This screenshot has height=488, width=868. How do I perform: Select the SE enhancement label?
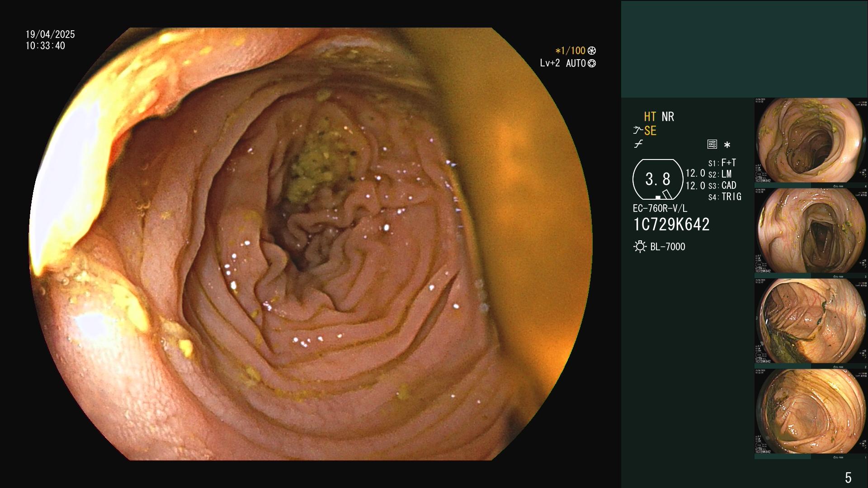coord(650,131)
